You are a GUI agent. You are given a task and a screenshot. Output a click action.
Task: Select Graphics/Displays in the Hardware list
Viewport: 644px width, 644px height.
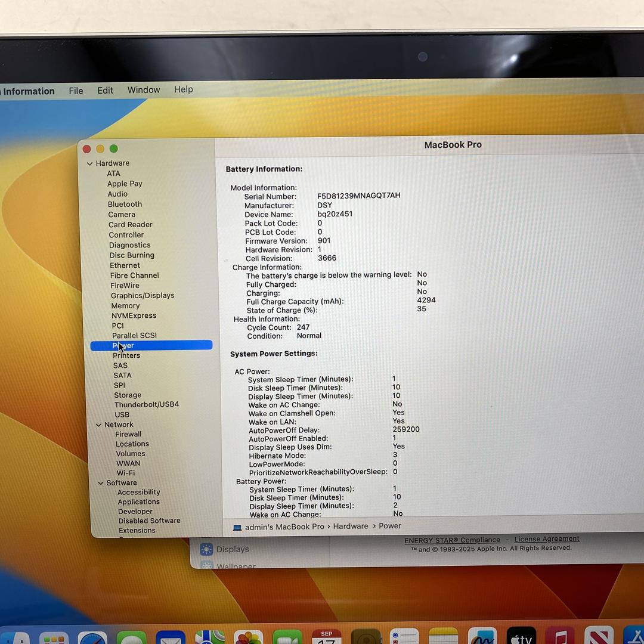click(x=143, y=296)
